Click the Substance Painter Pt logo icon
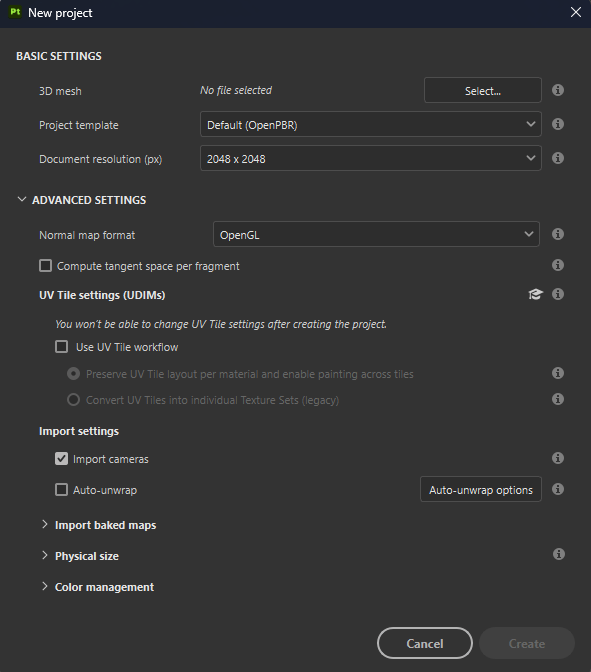 pyautogui.click(x=15, y=12)
